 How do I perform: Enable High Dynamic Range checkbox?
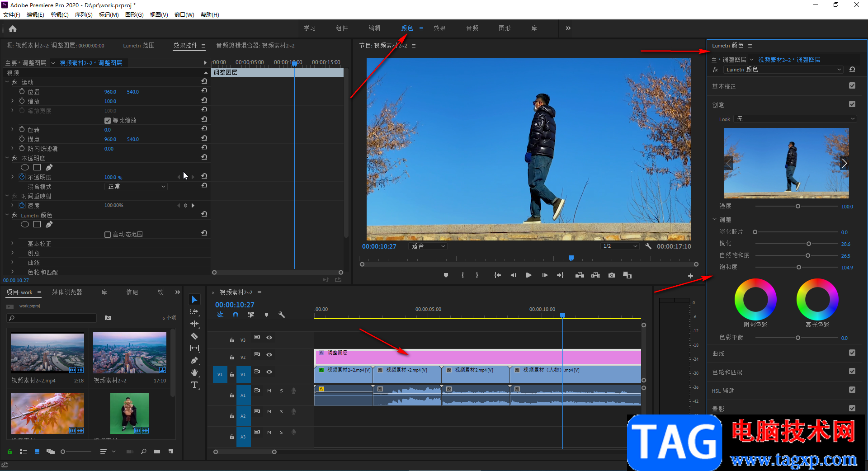point(108,235)
